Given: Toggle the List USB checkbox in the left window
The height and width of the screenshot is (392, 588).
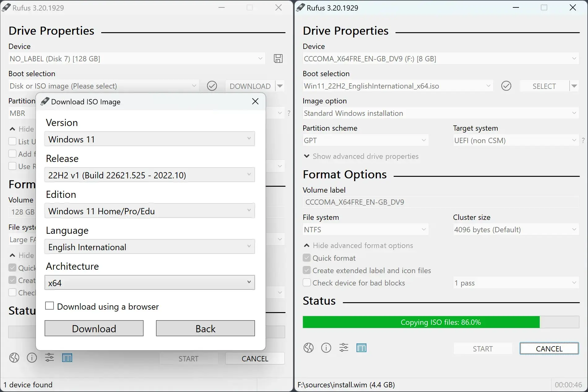Looking at the screenshot, I should coord(12,141).
